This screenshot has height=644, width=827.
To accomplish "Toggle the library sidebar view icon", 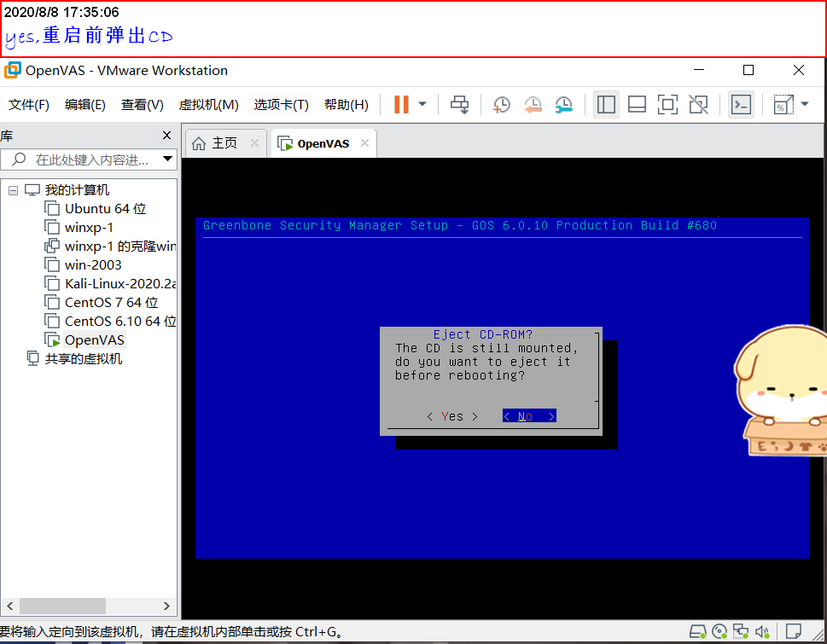I will [606, 104].
